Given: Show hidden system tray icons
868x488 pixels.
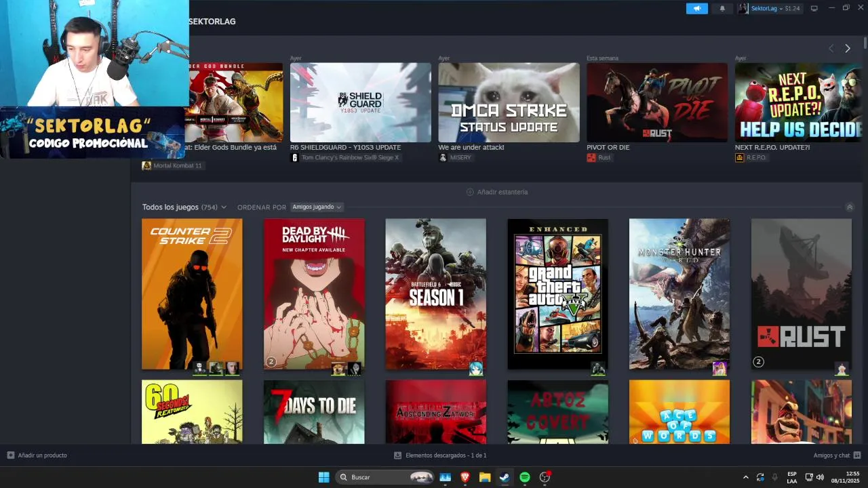Looking at the screenshot, I should (746, 477).
